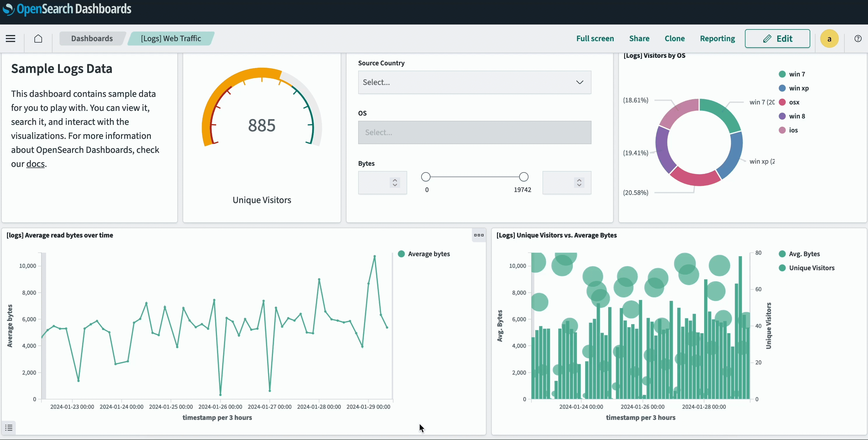Open help menu question mark icon

click(858, 39)
